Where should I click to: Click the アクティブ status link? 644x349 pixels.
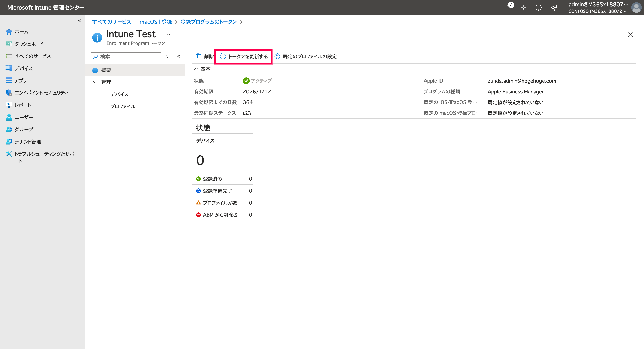pos(261,81)
